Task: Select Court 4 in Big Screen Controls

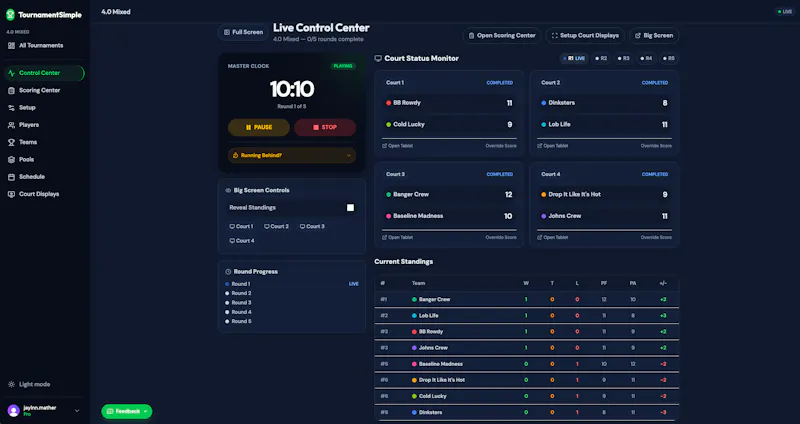Action: (x=242, y=241)
